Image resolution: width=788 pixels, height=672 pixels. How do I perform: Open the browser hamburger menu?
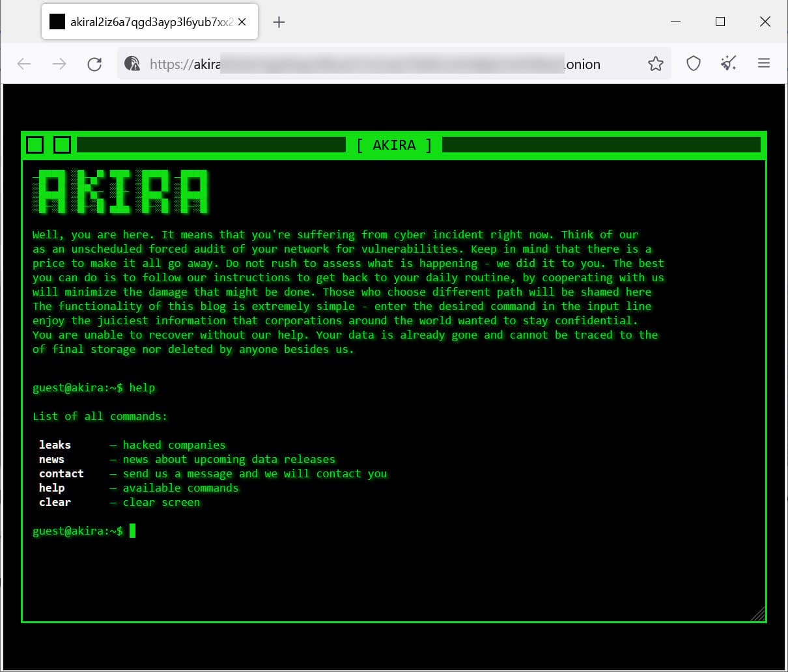764,63
